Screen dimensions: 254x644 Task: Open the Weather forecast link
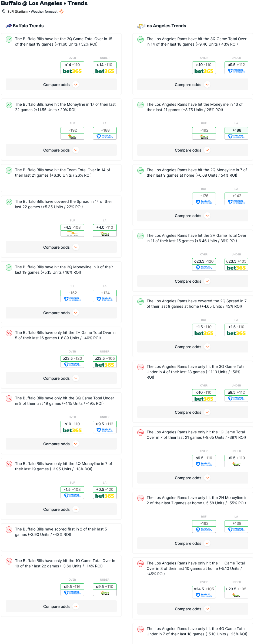(44, 12)
